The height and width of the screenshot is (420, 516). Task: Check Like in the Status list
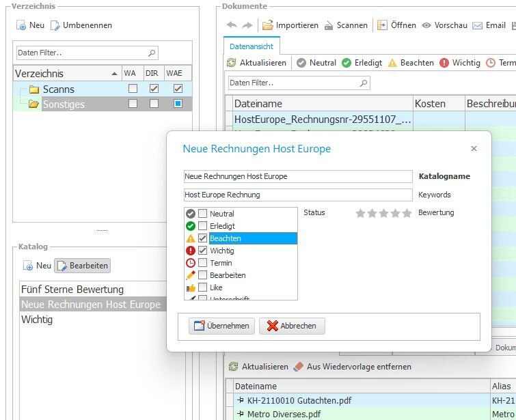click(x=203, y=287)
